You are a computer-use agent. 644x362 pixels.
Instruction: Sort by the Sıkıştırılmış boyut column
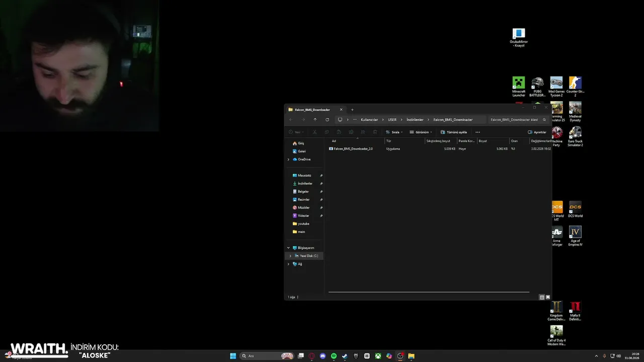(x=441, y=141)
